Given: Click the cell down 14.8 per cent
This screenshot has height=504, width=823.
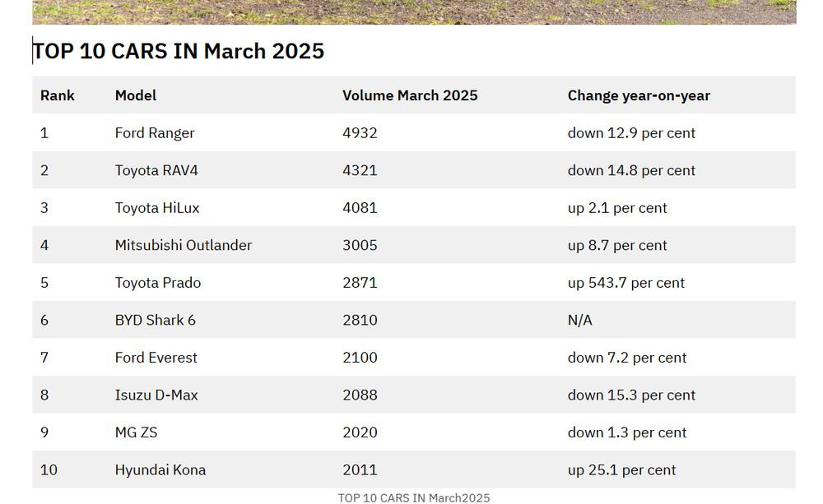Looking at the screenshot, I should 631,170.
